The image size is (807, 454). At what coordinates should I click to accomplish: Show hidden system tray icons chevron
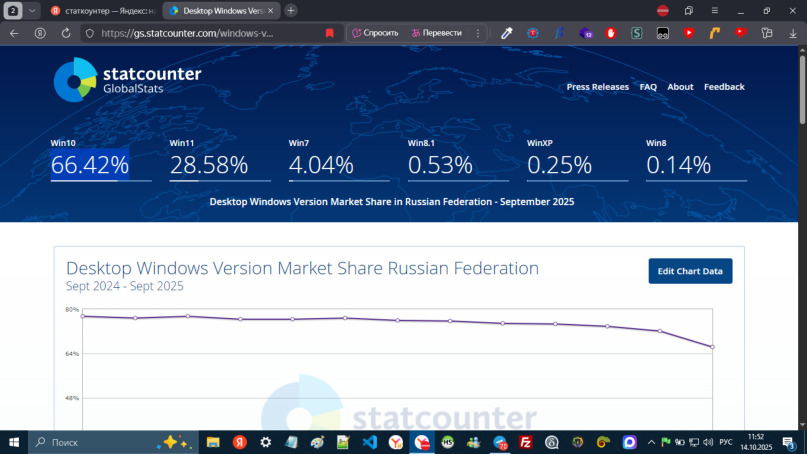(x=651, y=442)
